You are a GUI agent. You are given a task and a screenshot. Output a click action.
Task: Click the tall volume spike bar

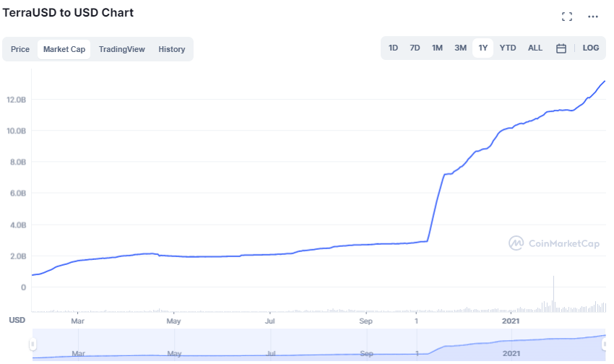(x=554, y=293)
